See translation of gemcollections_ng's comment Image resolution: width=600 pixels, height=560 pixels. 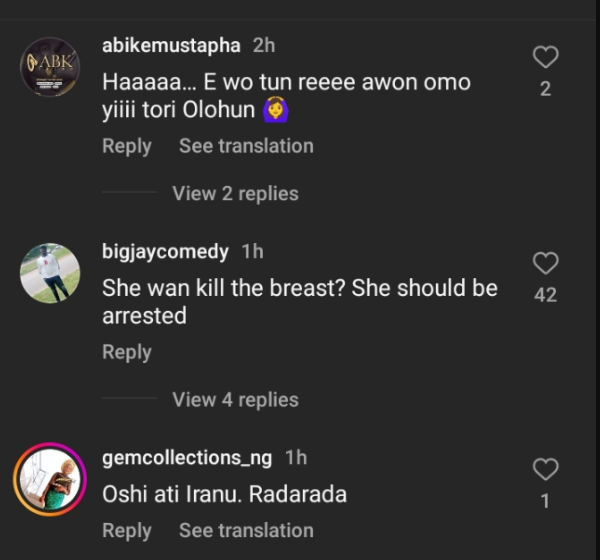click(246, 530)
